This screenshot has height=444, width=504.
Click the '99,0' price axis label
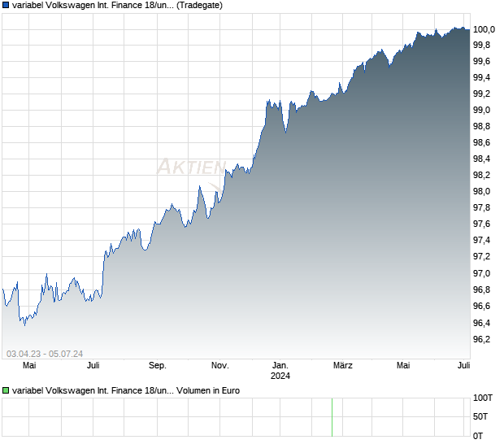point(482,110)
